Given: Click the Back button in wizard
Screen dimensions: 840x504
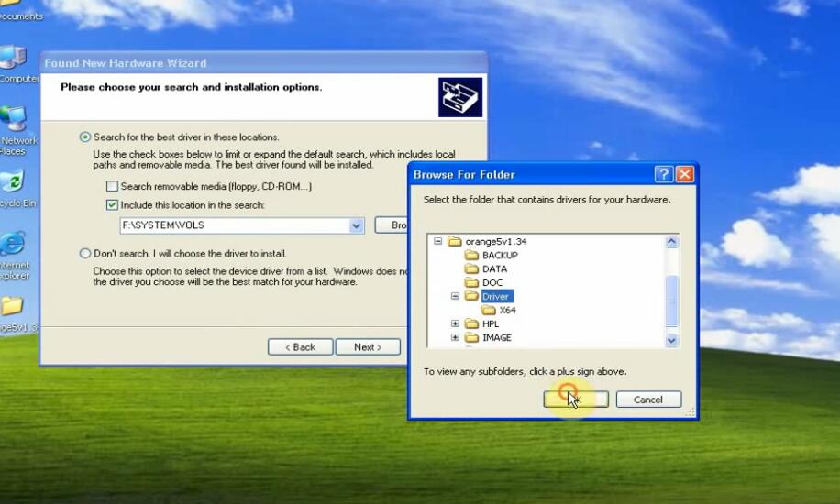Looking at the screenshot, I should [301, 347].
